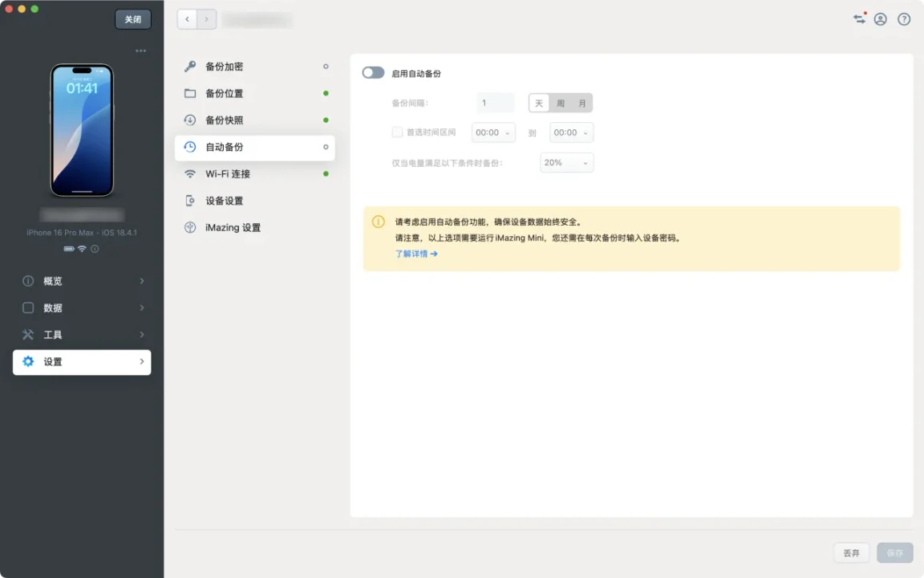Click the green status dot for 备份快照
Screen dimensions: 924x578
coord(326,120)
